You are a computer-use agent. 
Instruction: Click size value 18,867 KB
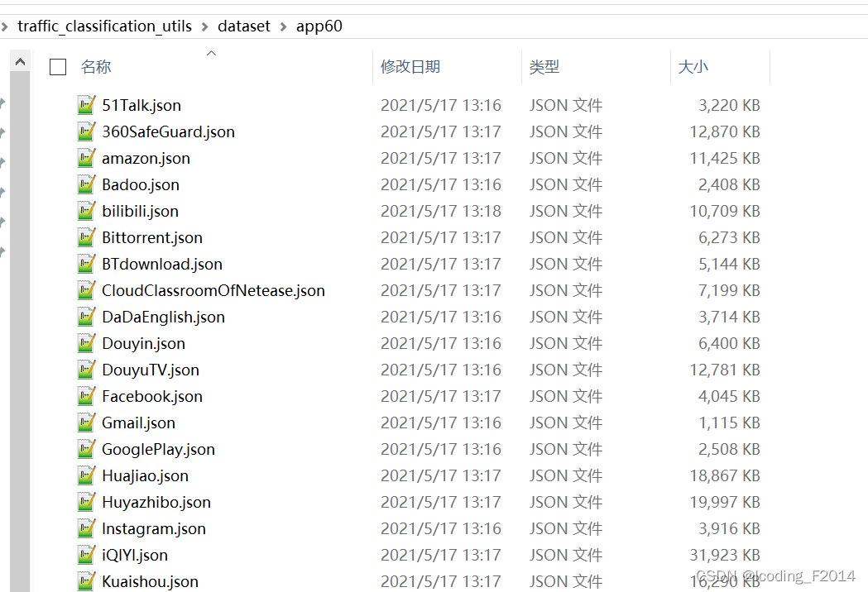click(725, 475)
